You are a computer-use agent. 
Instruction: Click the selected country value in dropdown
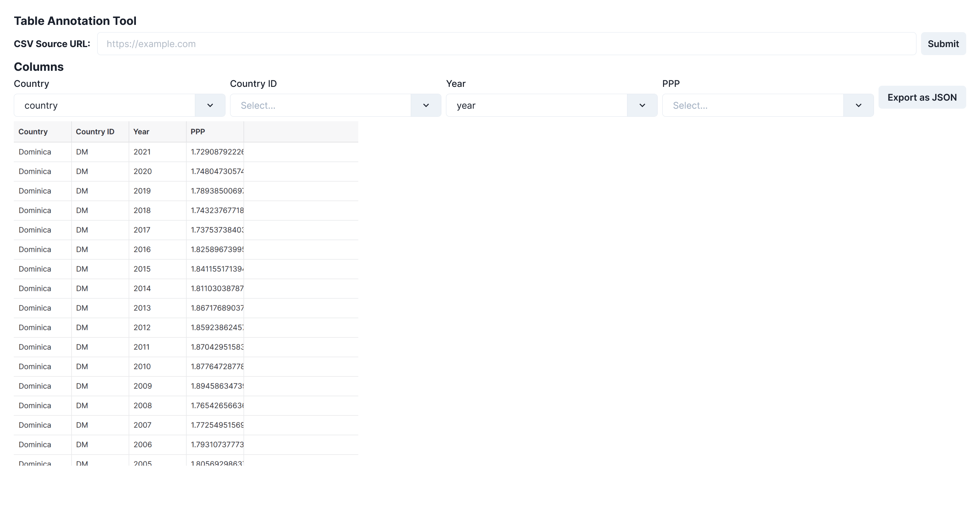click(x=41, y=105)
